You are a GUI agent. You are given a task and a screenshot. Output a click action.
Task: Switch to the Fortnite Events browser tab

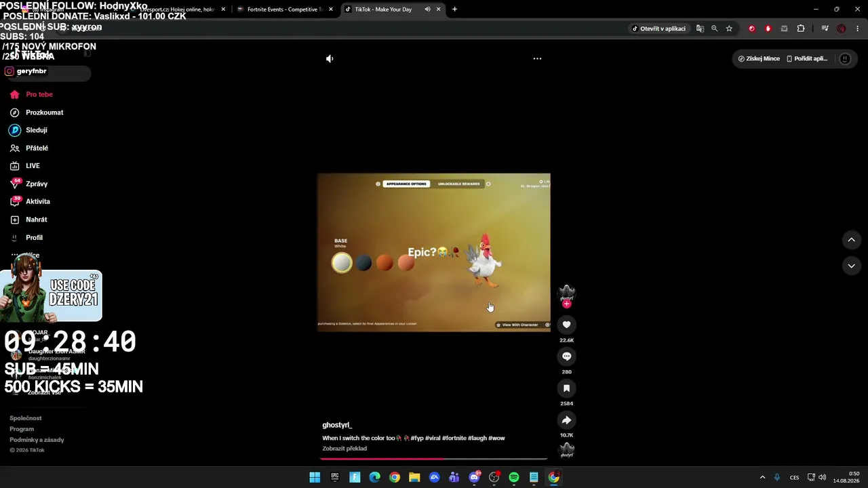point(283,9)
